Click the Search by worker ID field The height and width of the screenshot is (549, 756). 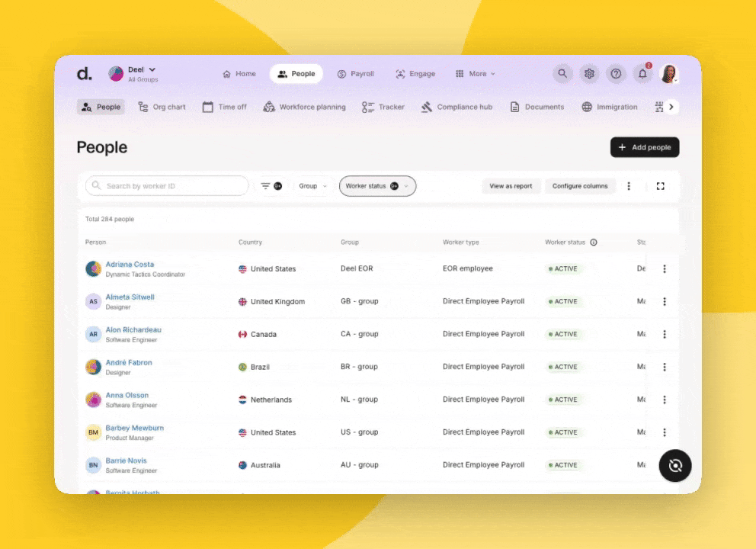coord(171,186)
